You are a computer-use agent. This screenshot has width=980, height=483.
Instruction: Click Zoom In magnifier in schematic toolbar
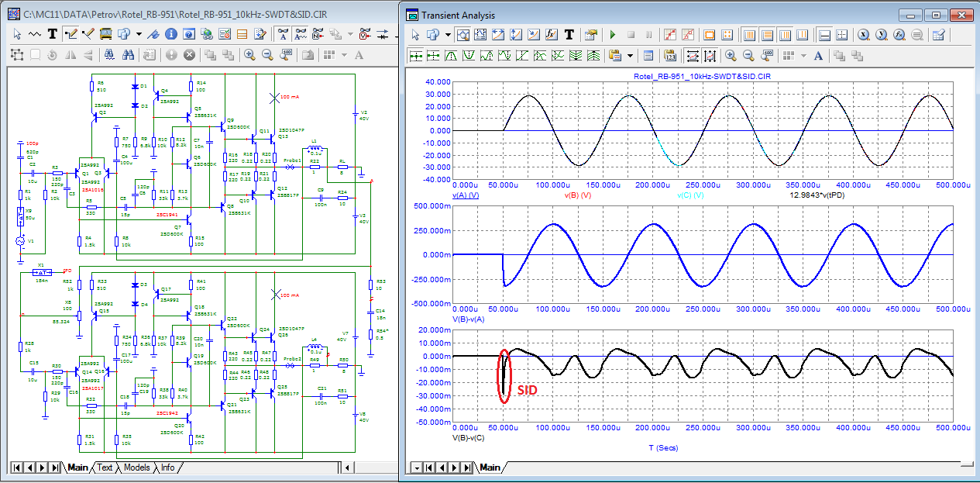249,55
